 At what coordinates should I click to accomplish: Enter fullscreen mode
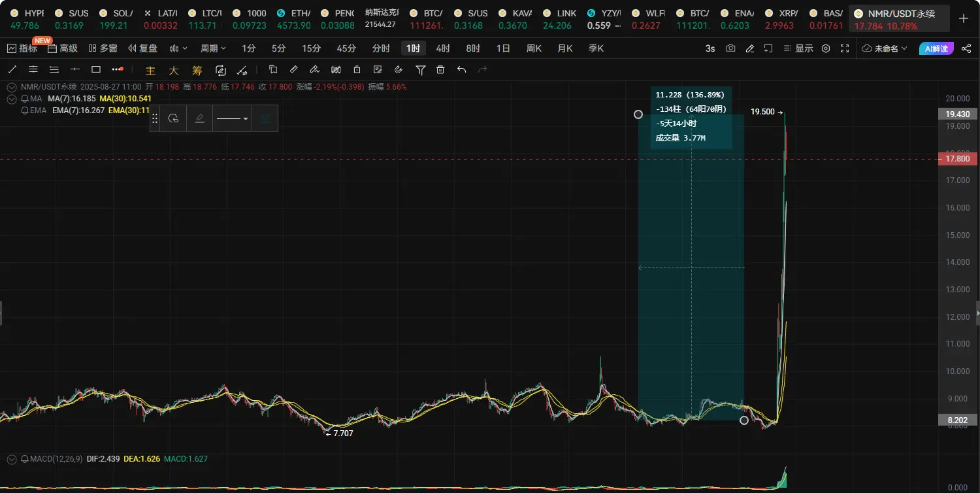point(845,48)
